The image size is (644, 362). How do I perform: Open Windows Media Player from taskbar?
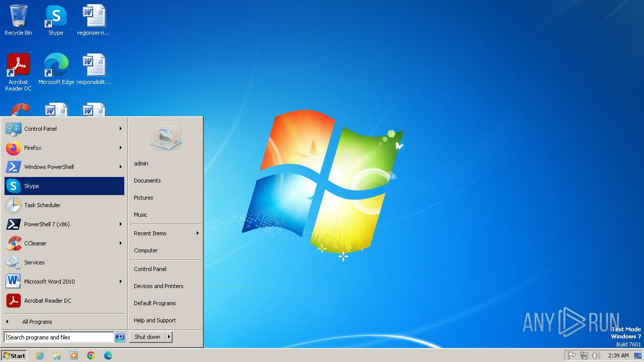(x=74, y=355)
